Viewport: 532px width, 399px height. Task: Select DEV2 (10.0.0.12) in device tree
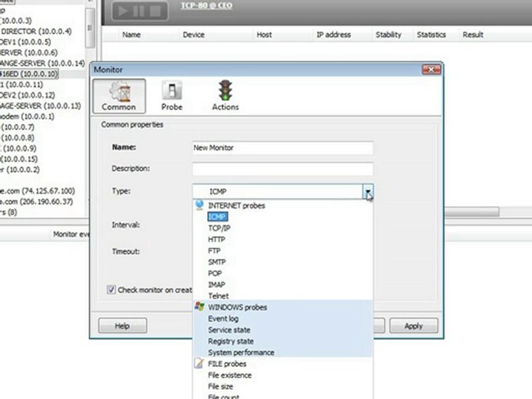[28, 95]
